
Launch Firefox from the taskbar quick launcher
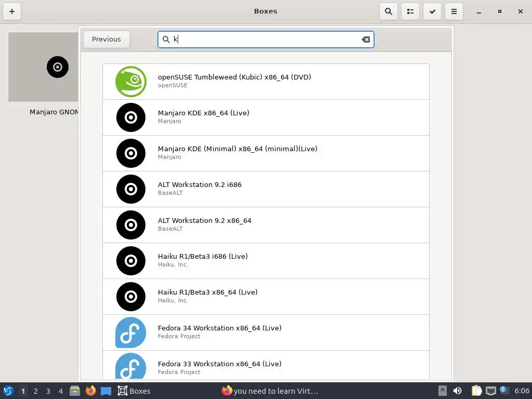90,391
